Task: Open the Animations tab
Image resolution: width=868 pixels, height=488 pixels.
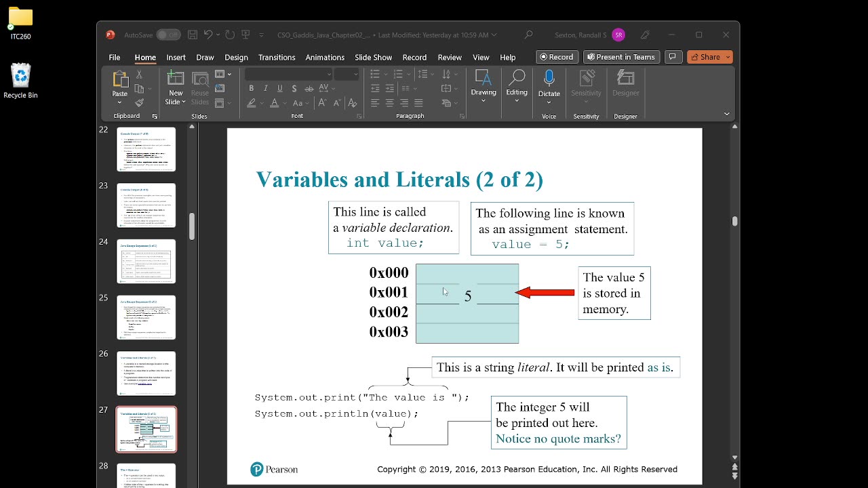Action: [x=325, y=58]
